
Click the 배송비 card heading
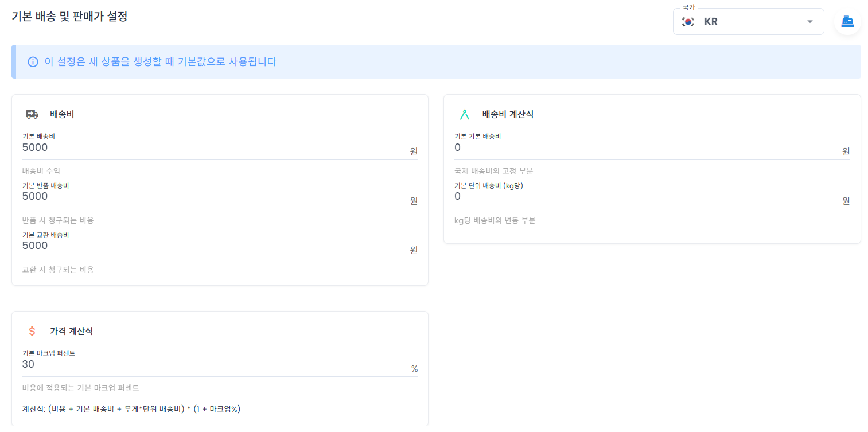62,114
